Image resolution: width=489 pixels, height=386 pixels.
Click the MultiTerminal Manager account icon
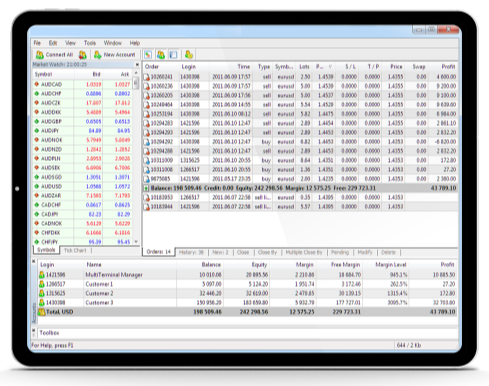pos(42,275)
